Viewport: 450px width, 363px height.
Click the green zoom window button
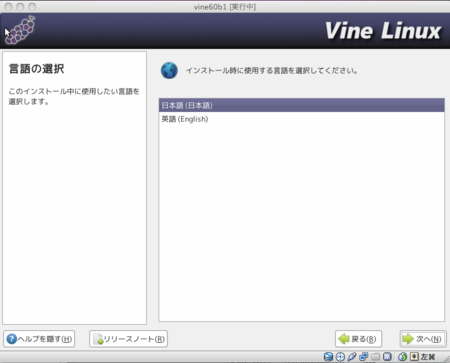click(32, 7)
